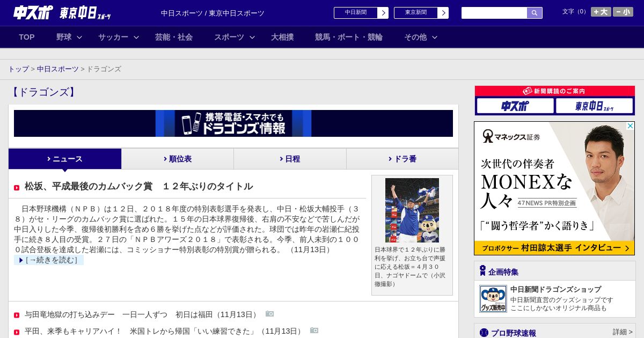This screenshot has width=644, height=338.
Task: Click the 【ドラゴンズ】 page heading
Action: (43, 92)
